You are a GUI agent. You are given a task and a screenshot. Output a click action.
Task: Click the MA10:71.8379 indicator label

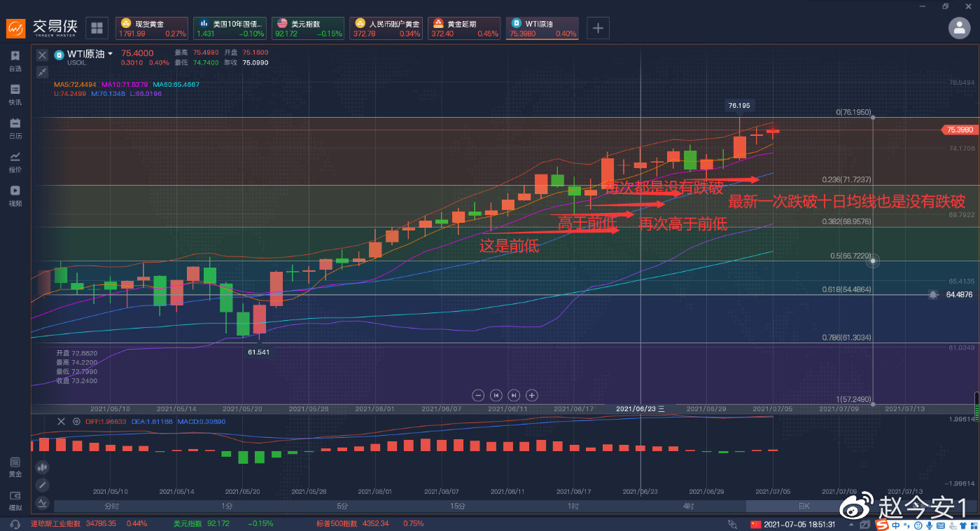[x=125, y=85]
